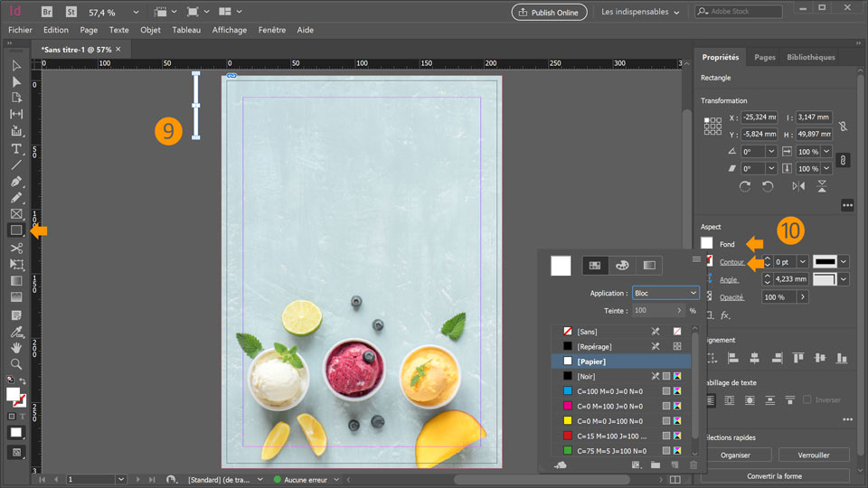The height and width of the screenshot is (488, 868).
Task: Enable wrap around object shape
Action: (750, 400)
